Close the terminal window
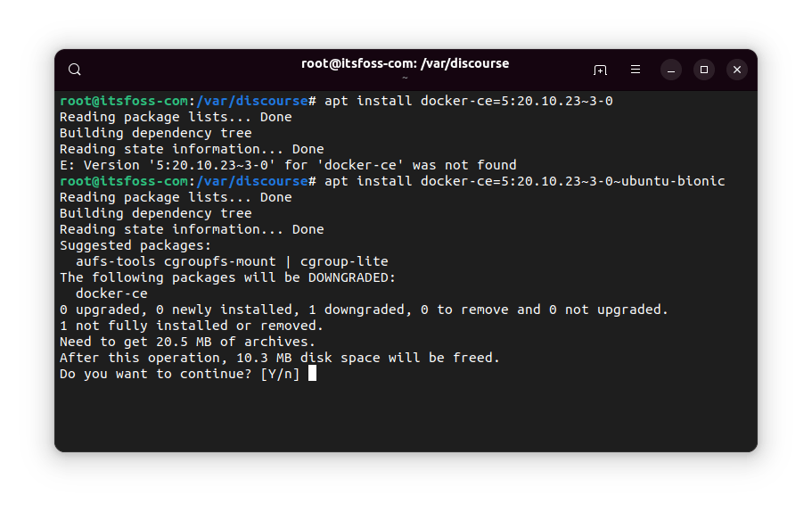The width and height of the screenshot is (812, 512). pyautogui.click(x=736, y=70)
